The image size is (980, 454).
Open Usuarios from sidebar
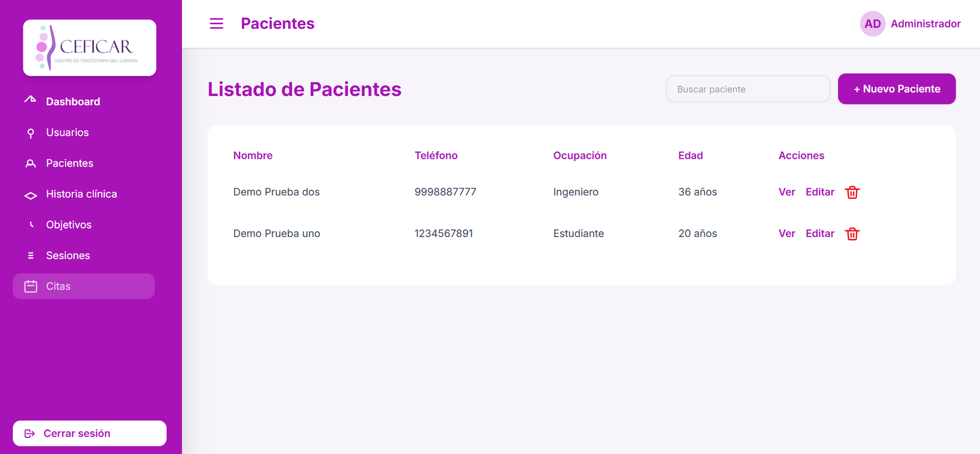pyautogui.click(x=84, y=132)
